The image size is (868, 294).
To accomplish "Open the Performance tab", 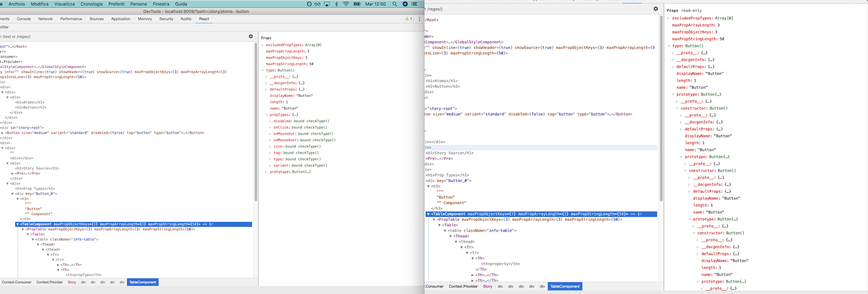I will [71, 19].
